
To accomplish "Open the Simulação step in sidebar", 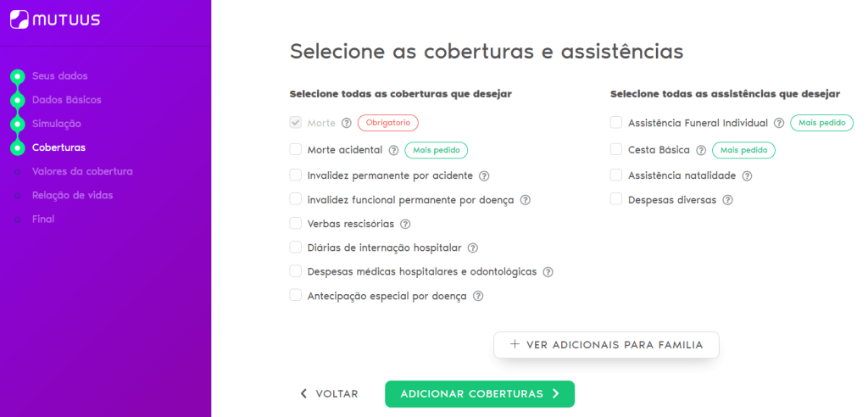I will [57, 124].
